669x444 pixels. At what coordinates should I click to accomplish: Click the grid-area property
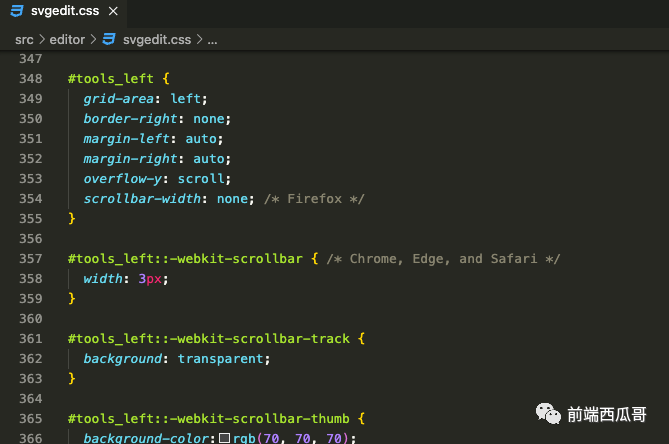[x=118, y=99]
